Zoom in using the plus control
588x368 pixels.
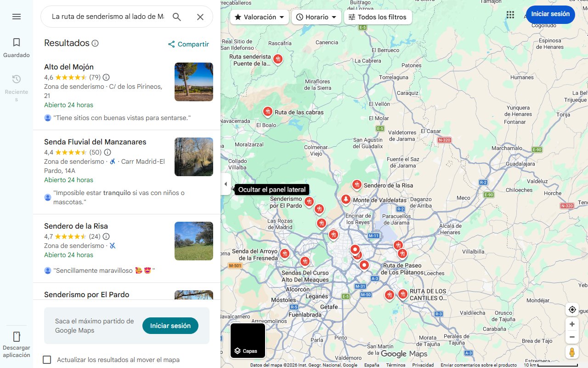click(572, 324)
